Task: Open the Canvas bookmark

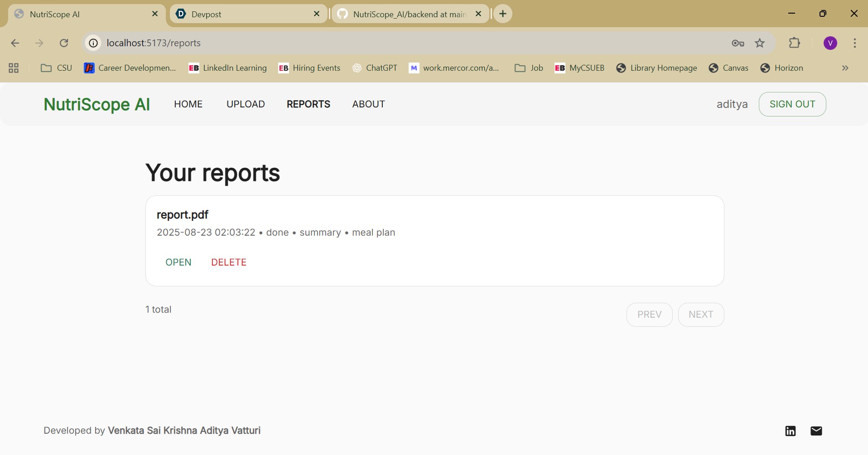Action: coord(729,68)
